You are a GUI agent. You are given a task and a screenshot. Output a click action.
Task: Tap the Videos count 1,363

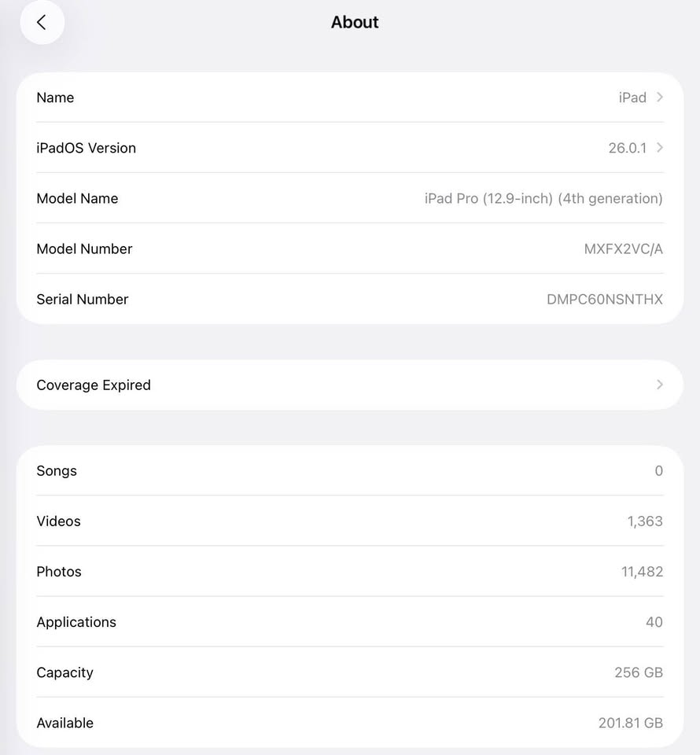pyautogui.click(x=645, y=521)
